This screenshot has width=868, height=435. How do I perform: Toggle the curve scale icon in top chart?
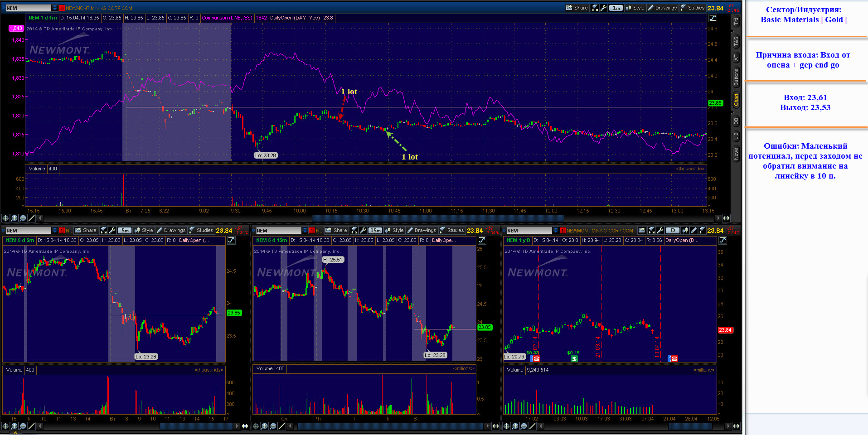tap(713, 18)
